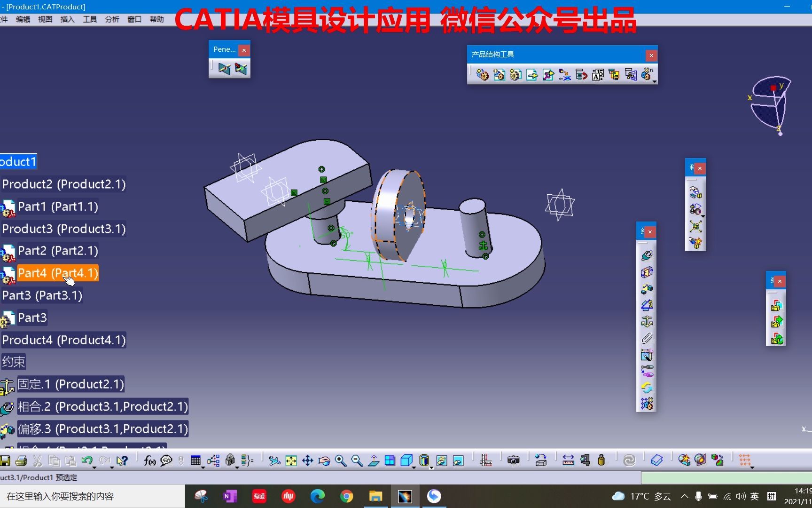Viewport: 812px width, 508px height.
Task: Click the Print icon on bottom toolbar
Action: click(x=21, y=460)
